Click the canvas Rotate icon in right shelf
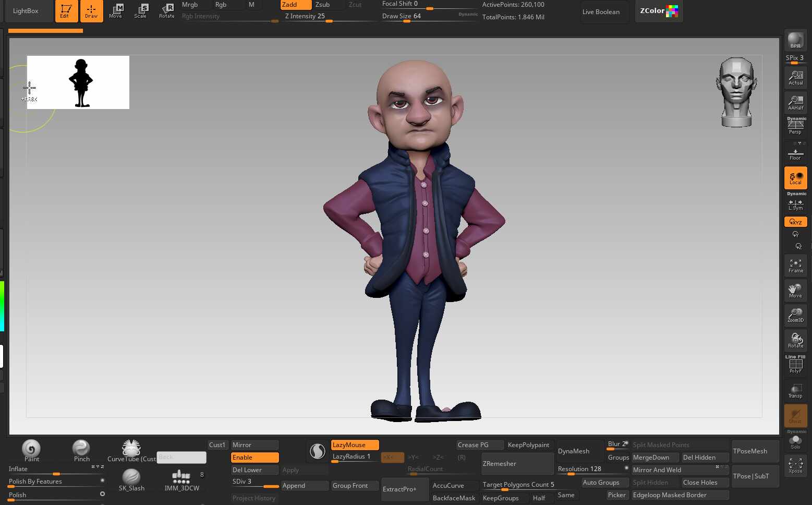The width and height of the screenshot is (812, 505). point(796,341)
